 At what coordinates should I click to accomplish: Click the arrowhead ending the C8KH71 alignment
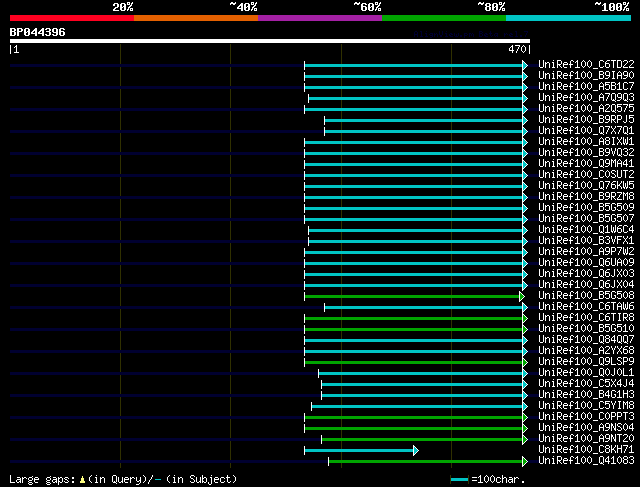tap(416, 451)
